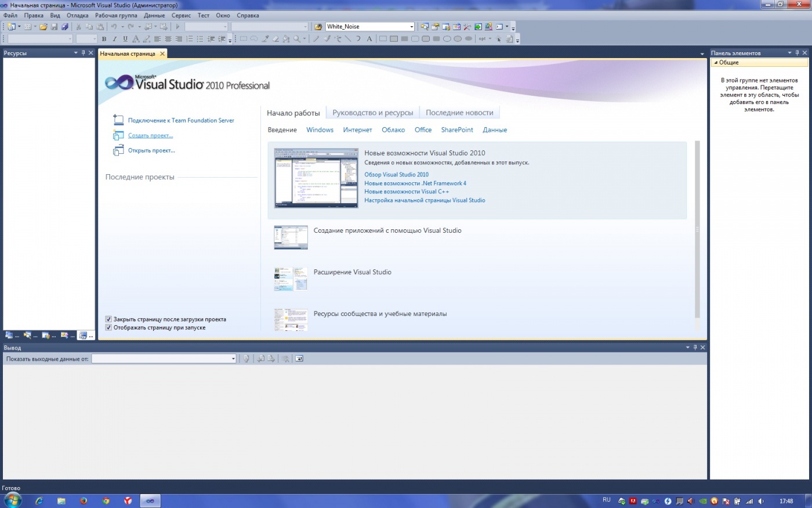Click the Clear All icon in Output panel

tap(285, 359)
